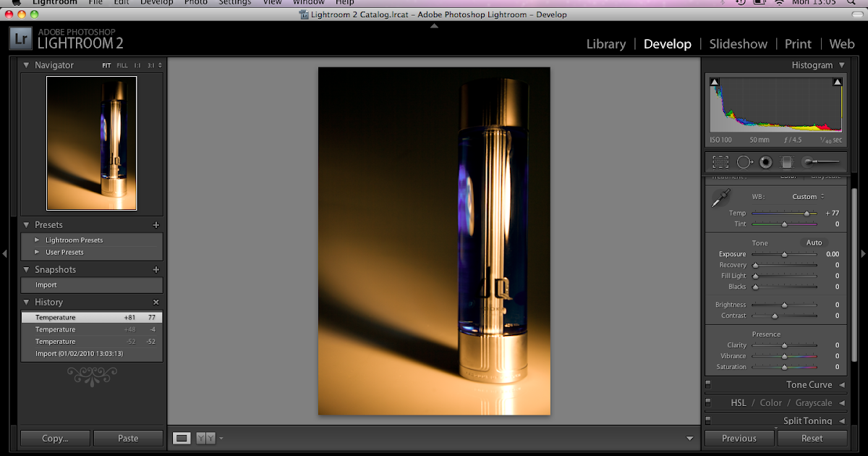Click the Temp slider handle
868x456 pixels.
pos(807,214)
